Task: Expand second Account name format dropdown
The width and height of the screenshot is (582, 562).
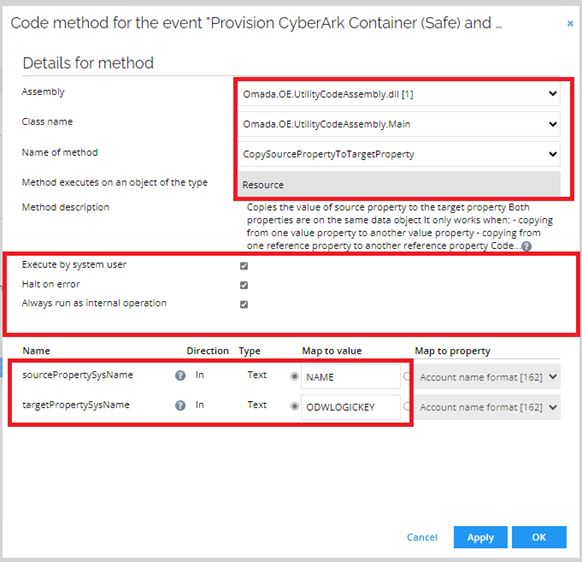Action: (487, 407)
